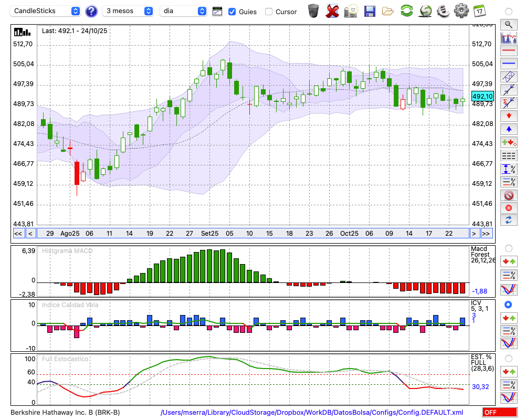Screen dimensions: 525x420
Task: Click the blue floppy disk save icon
Action: (370, 10)
